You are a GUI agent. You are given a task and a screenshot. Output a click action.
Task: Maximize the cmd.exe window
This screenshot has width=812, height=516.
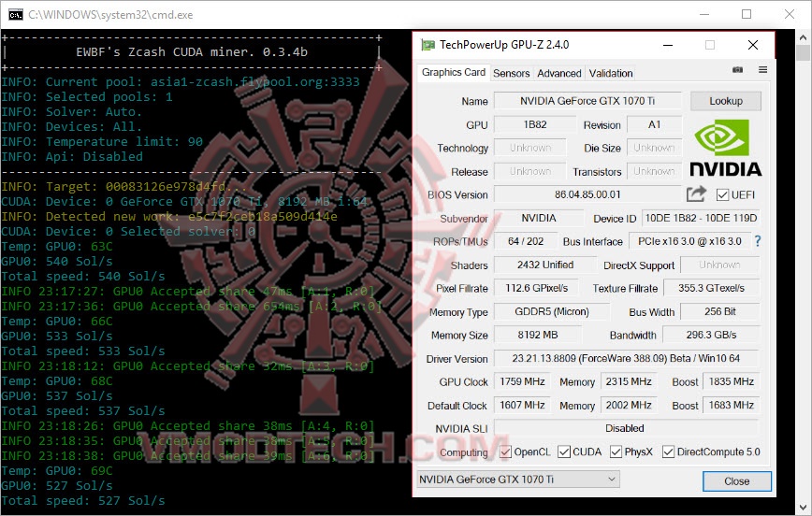747,15
